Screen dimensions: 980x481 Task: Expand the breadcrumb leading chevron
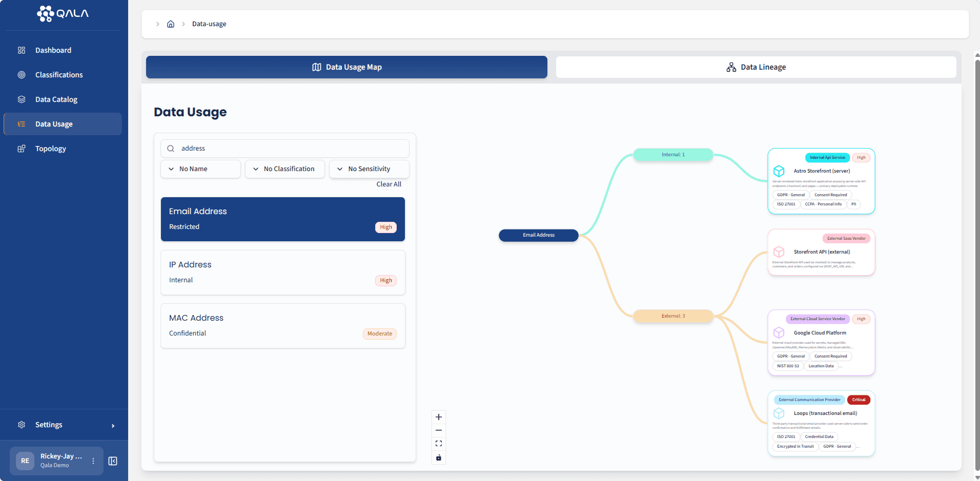[157, 24]
